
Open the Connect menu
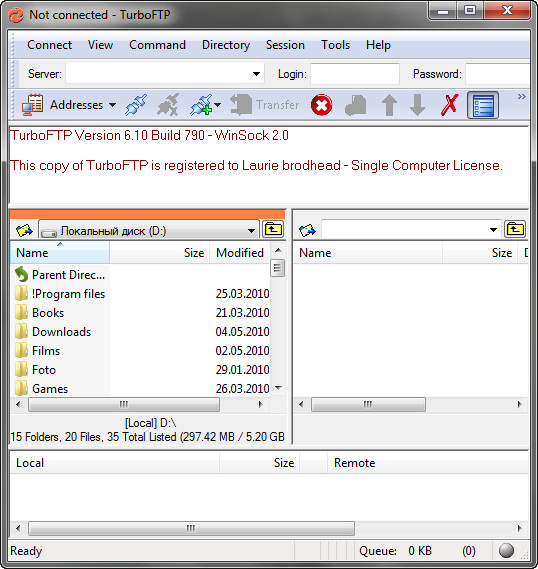49,45
